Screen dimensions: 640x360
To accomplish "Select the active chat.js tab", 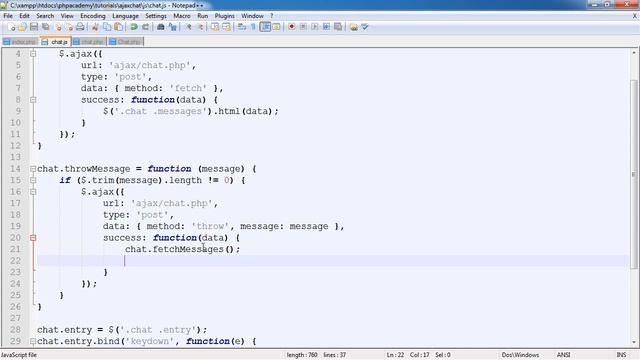I will click(x=55, y=42).
